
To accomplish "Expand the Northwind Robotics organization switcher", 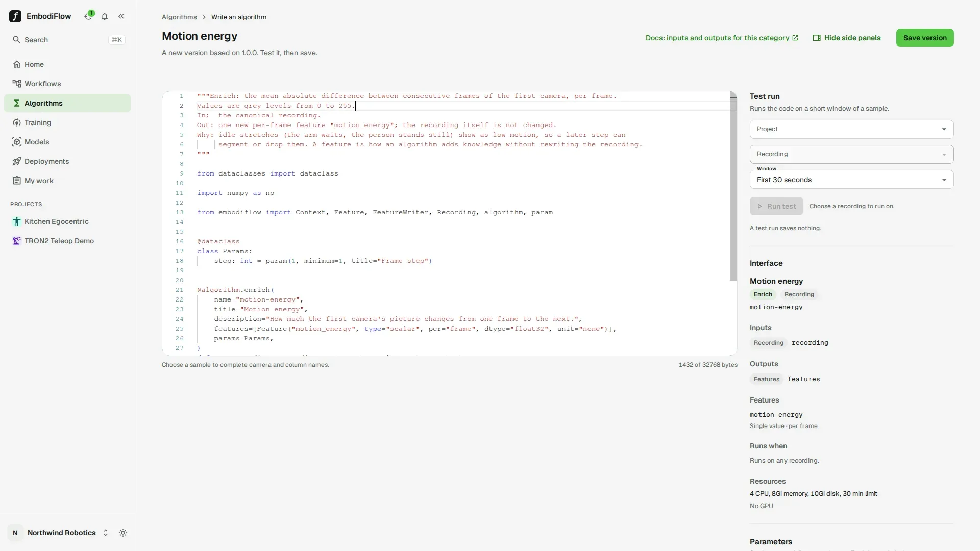I will [x=106, y=533].
